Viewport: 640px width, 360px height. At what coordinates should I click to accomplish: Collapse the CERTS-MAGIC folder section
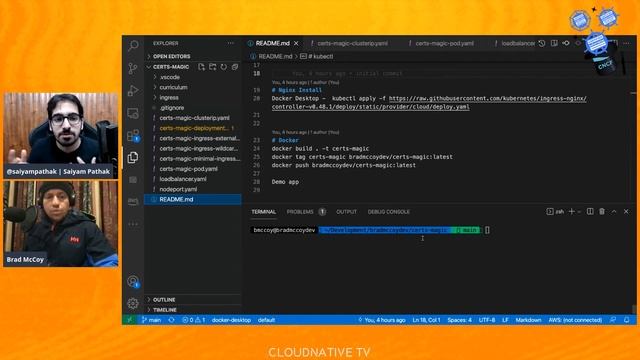(x=171, y=67)
